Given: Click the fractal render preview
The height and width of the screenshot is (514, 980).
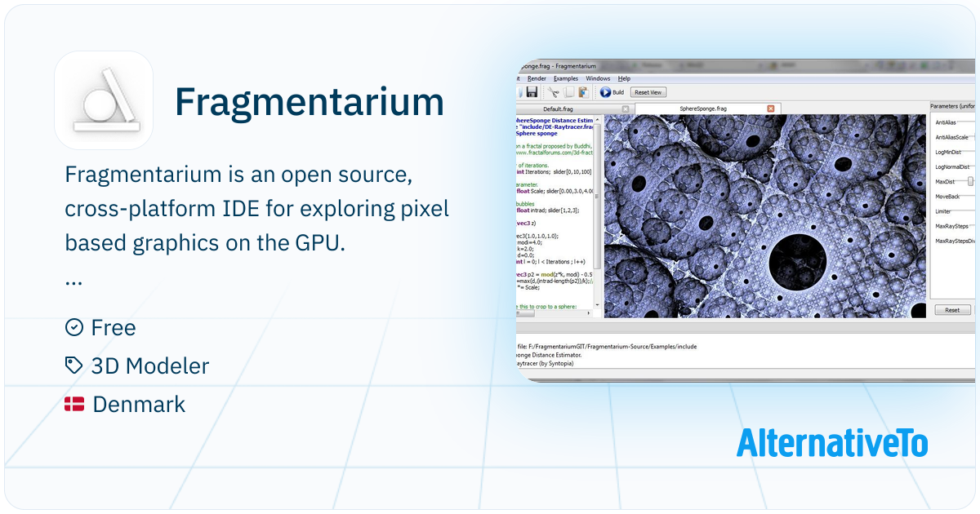Looking at the screenshot, I should tap(765, 216).
